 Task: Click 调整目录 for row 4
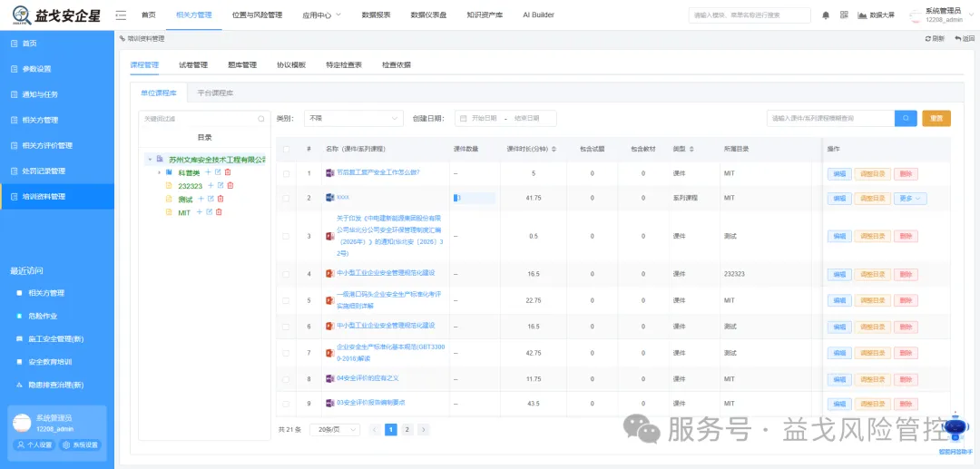(873, 274)
